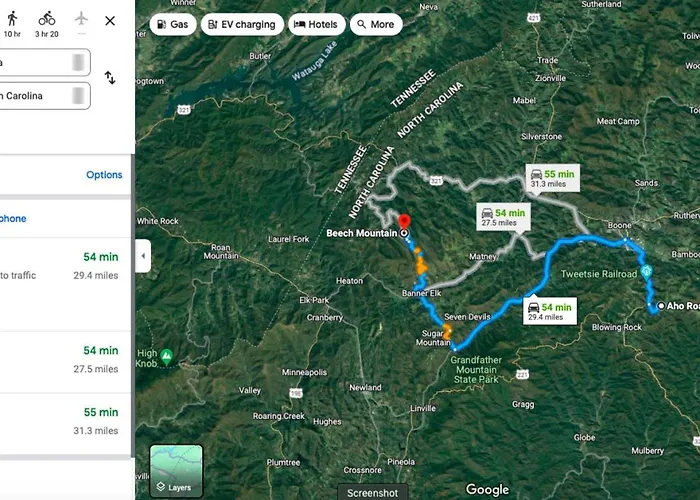The width and height of the screenshot is (700, 500).
Task: Click the High Knob park marker
Action: tap(167, 357)
